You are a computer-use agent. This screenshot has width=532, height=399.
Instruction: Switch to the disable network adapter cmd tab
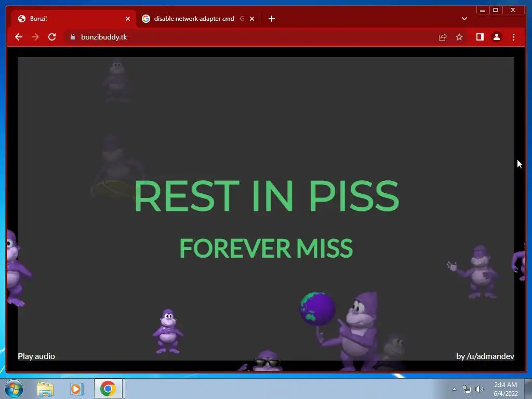click(198, 19)
